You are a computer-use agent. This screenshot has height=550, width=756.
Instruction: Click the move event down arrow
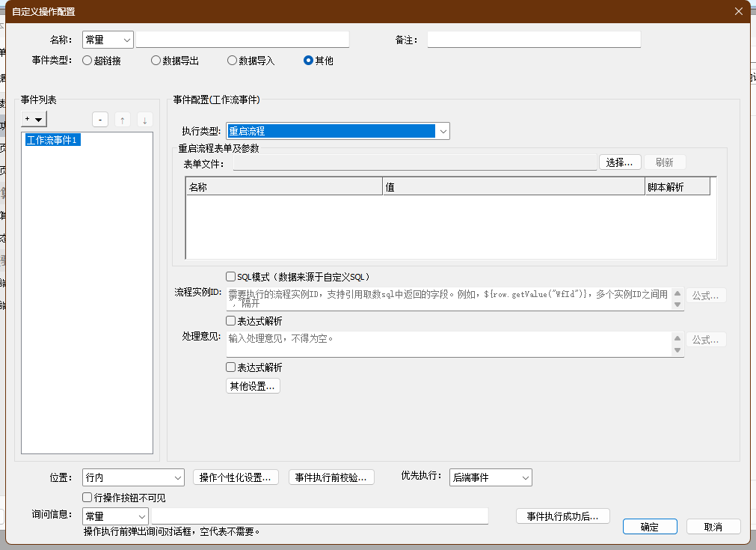[x=144, y=120]
